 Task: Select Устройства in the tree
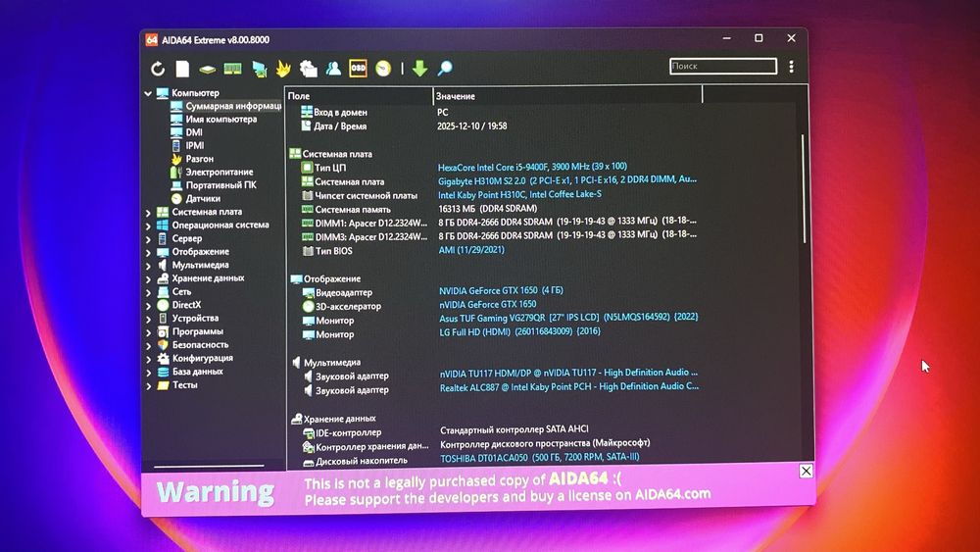tap(195, 319)
